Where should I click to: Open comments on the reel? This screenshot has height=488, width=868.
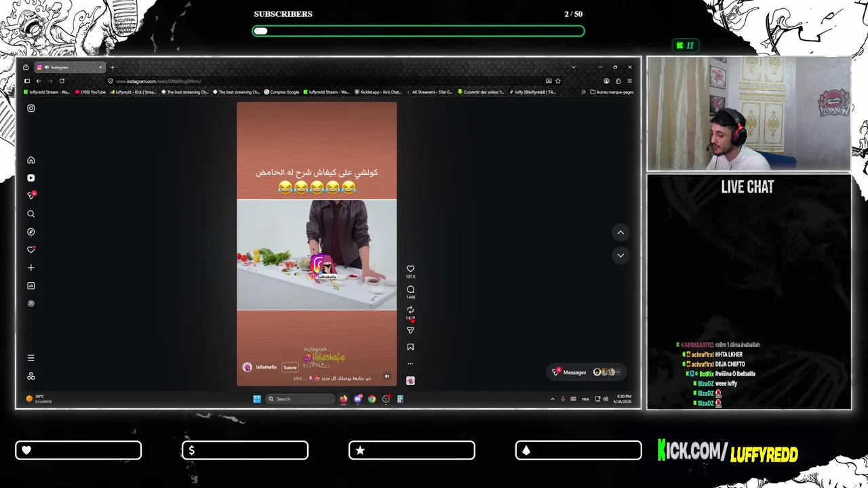click(410, 289)
